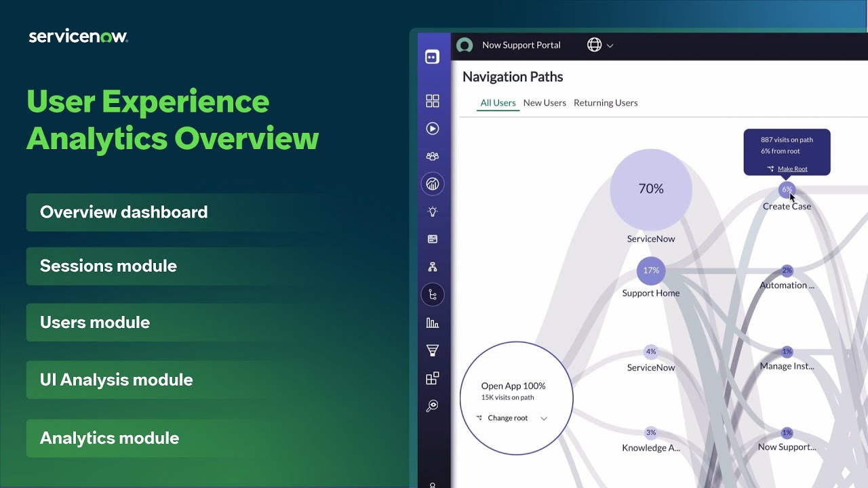Switch to the New Users tab

(545, 103)
